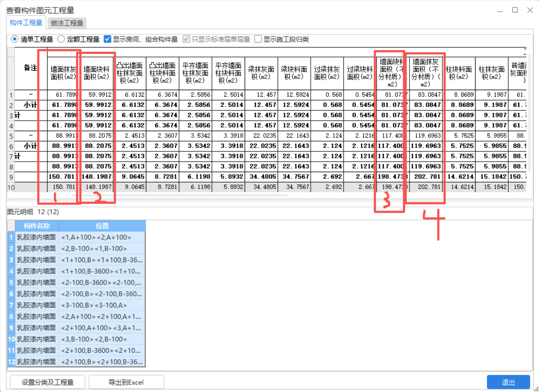
Task: Click the 过梁抹灰面积(m2) column header
Action: (x=327, y=73)
